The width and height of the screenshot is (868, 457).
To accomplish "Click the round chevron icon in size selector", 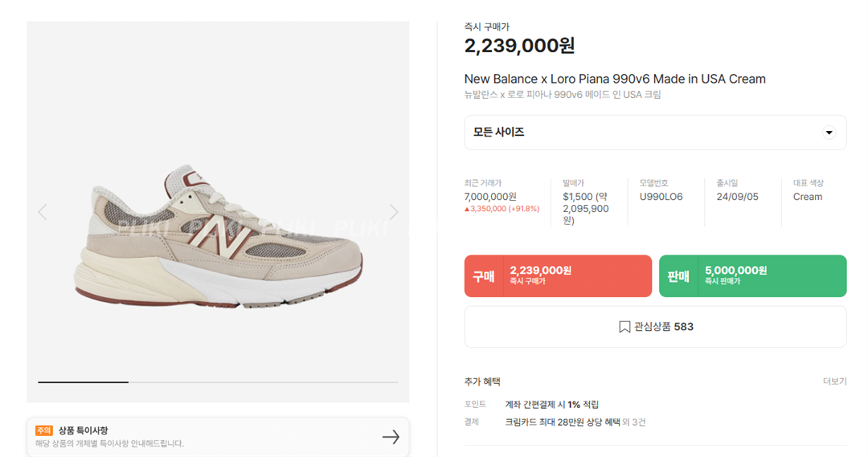I will coord(829,133).
